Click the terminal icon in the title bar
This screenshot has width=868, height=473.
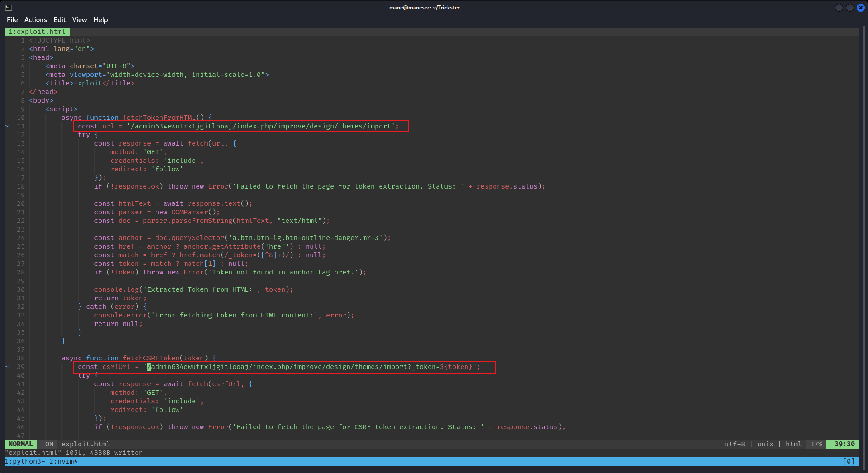pyautogui.click(x=9, y=7)
